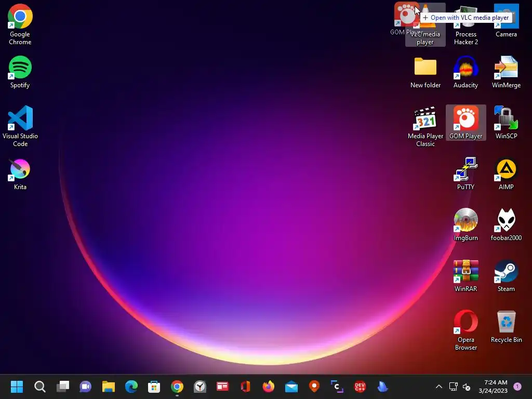
Task: Launch Spotify from the desktop
Action: click(20, 72)
